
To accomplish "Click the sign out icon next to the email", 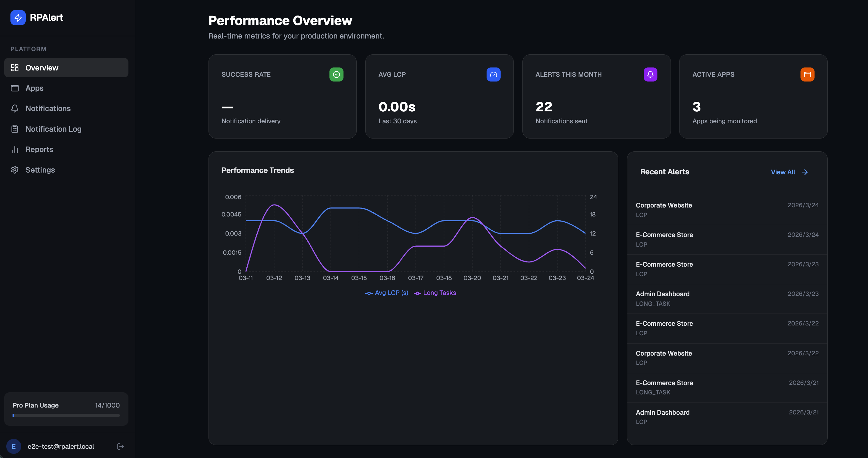I will [x=120, y=446].
